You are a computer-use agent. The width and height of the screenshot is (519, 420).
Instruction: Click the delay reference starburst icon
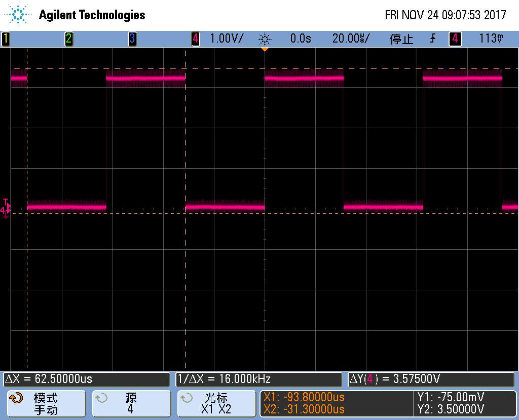tap(265, 39)
